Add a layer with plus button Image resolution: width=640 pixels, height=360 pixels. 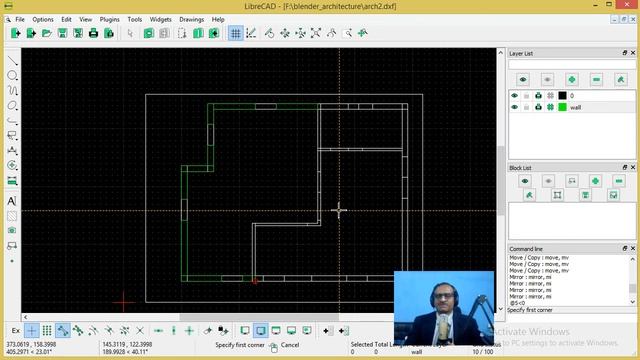(x=572, y=80)
